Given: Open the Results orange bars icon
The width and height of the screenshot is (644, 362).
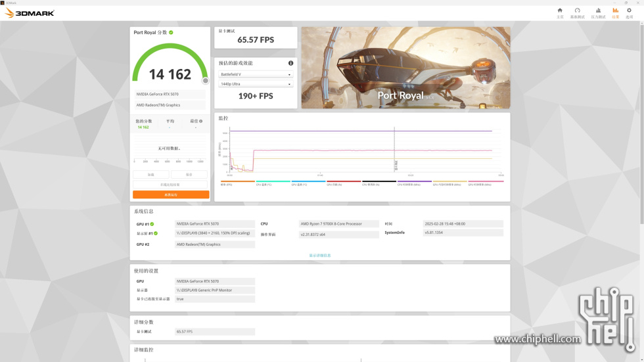Looking at the screenshot, I should pos(615,11).
